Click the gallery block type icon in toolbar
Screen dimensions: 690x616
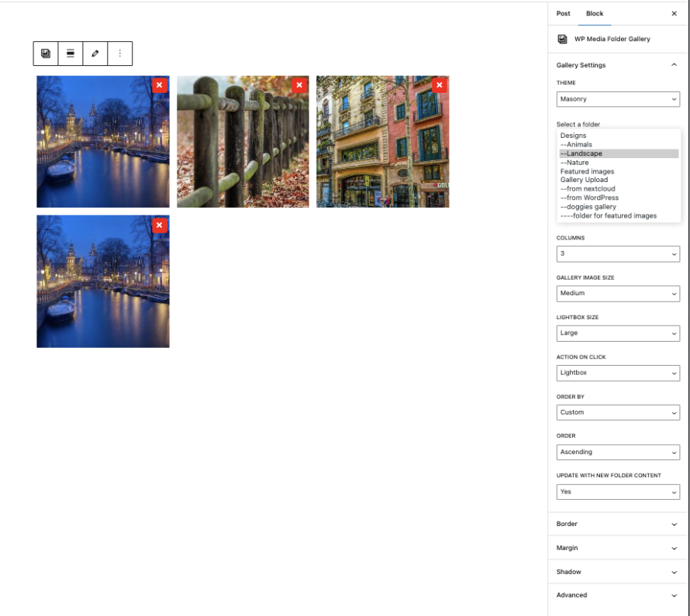tap(46, 53)
